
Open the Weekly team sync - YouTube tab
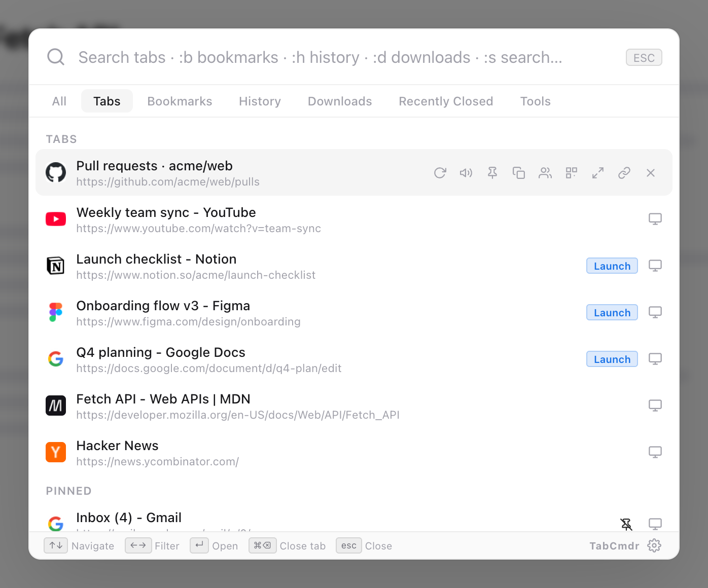(x=354, y=219)
